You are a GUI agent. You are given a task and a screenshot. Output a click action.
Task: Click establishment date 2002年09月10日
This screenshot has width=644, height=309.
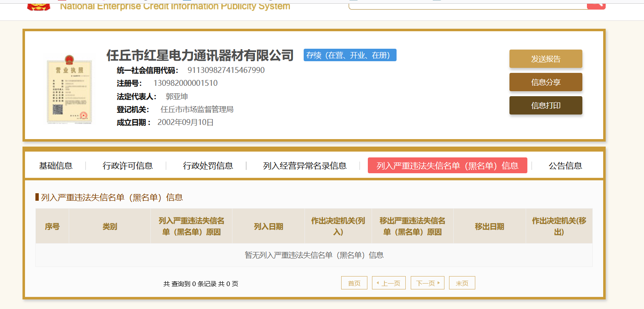coord(185,122)
